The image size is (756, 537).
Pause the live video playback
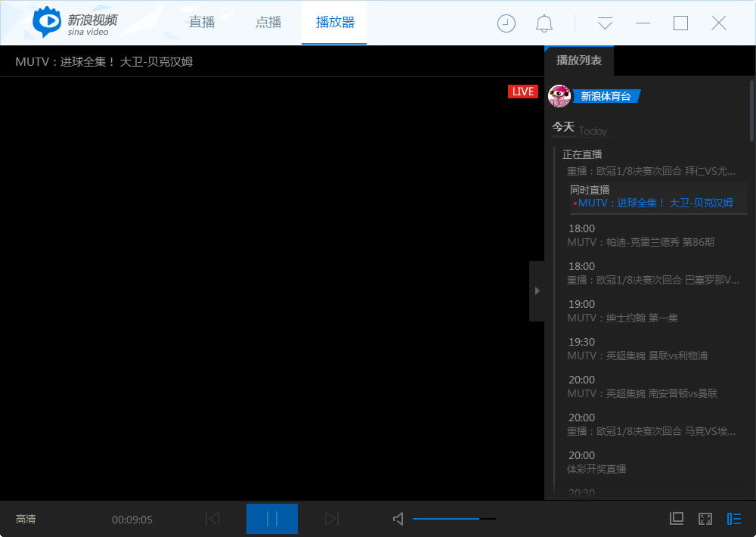coord(272,519)
